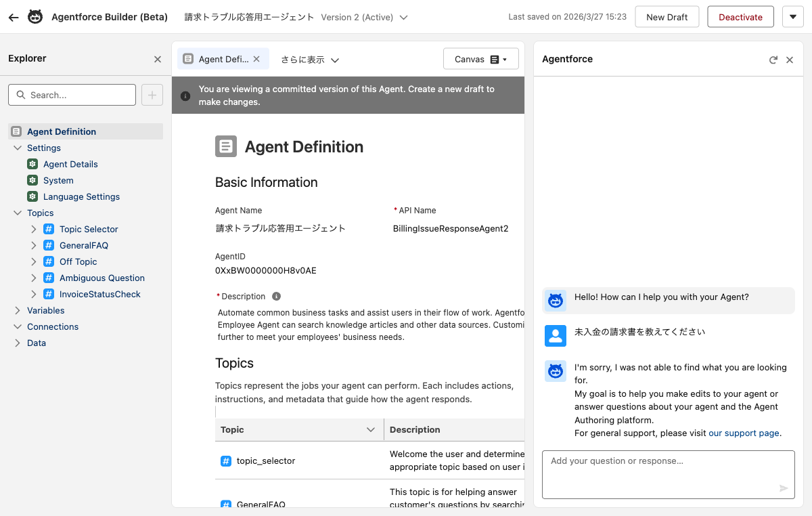
Task: Select the Agent Details gear icon
Action: coord(32,164)
